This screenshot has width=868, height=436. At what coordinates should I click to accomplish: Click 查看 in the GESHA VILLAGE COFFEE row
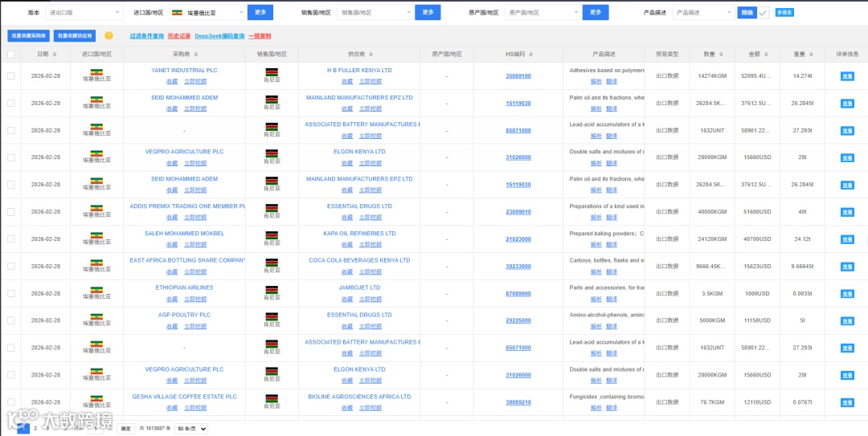coord(847,403)
